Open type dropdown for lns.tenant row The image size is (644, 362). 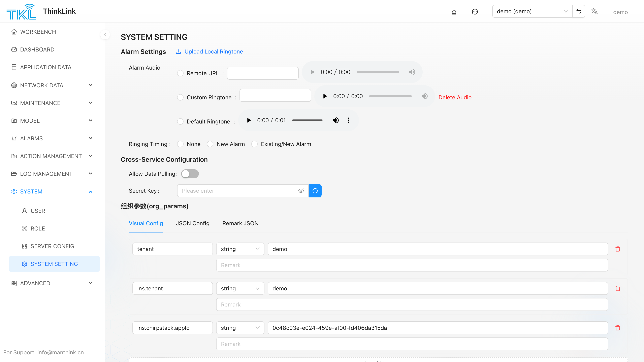[240, 288]
